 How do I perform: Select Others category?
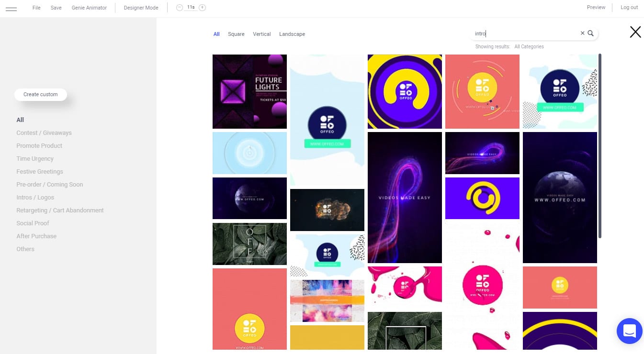(25, 249)
